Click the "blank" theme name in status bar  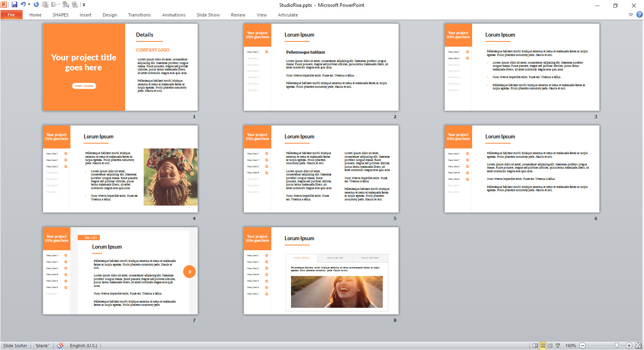tap(42, 346)
